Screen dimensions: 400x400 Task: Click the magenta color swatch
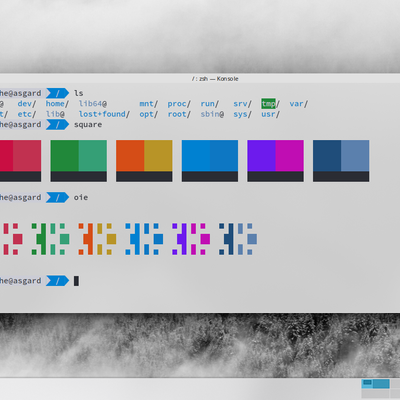(290, 156)
